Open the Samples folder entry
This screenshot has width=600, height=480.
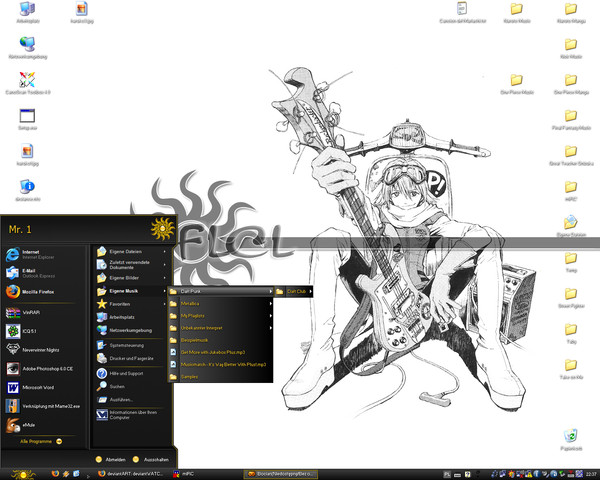(220, 377)
